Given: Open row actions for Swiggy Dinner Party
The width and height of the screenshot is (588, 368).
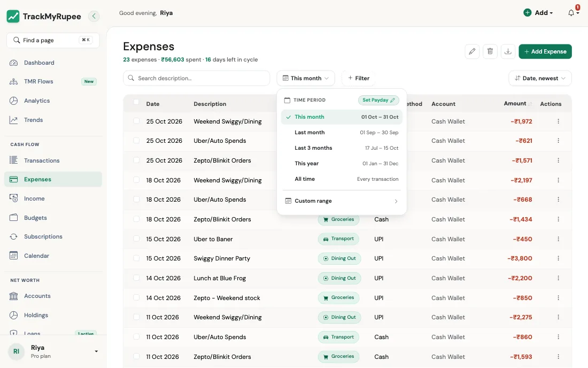Looking at the screenshot, I should pyautogui.click(x=559, y=258).
